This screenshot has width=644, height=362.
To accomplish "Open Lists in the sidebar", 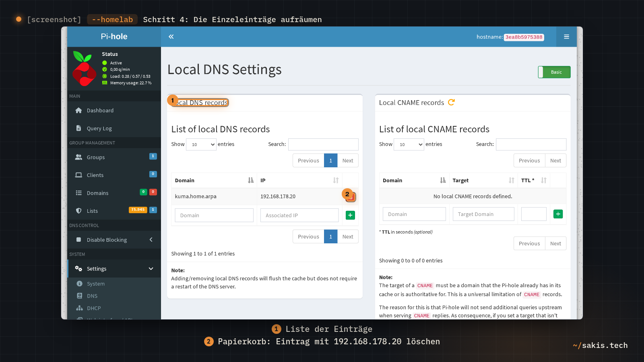I will pos(114,211).
